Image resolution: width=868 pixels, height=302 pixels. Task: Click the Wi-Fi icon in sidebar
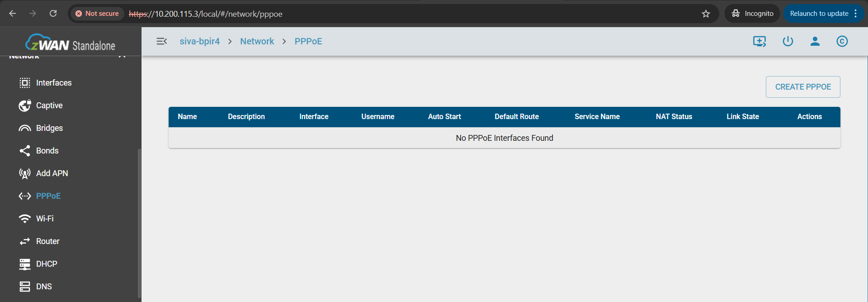24,219
